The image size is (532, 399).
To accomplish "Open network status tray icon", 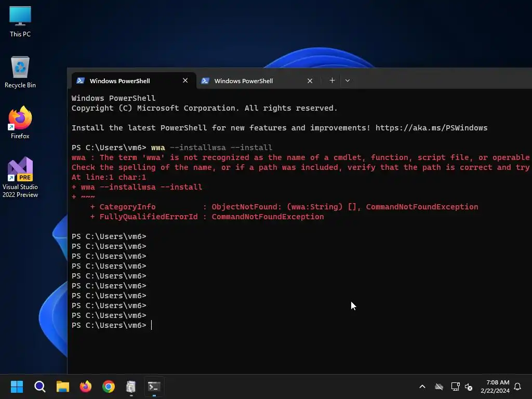I will tap(455, 387).
